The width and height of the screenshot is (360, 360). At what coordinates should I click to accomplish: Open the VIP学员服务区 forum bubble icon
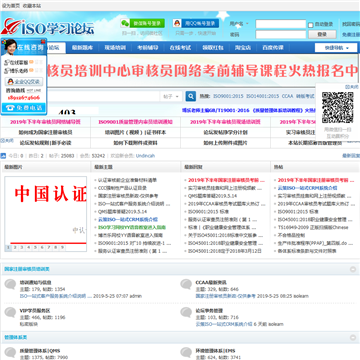point(10,312)
